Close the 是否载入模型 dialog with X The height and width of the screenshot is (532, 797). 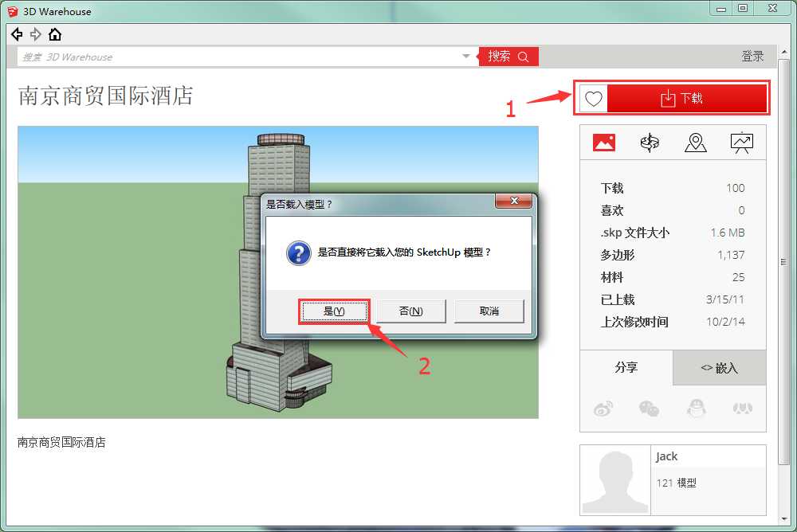coord(513,201)
